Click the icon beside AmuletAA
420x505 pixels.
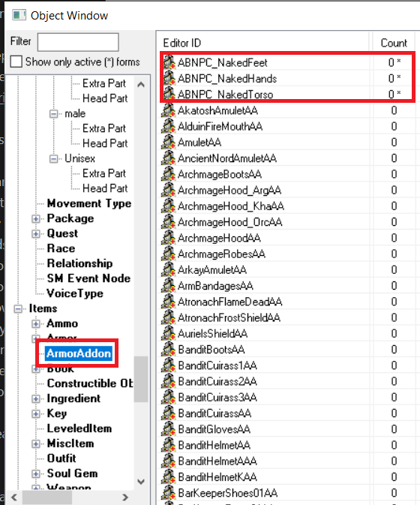[x=169, y=142]
